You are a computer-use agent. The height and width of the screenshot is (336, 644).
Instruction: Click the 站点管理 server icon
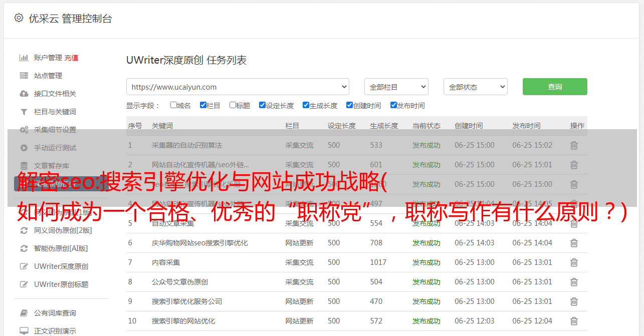click(24, 76)
